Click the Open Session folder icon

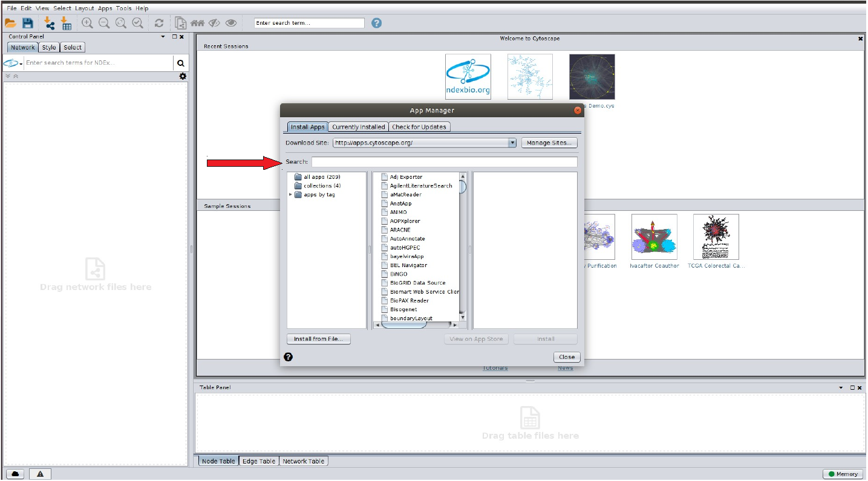[x=10, y=23]
